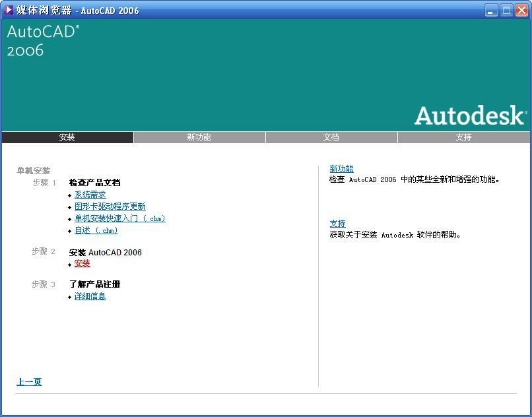532x417 pixels.
Task: Open the 详细信息 registration link
Action: point(90,296)
